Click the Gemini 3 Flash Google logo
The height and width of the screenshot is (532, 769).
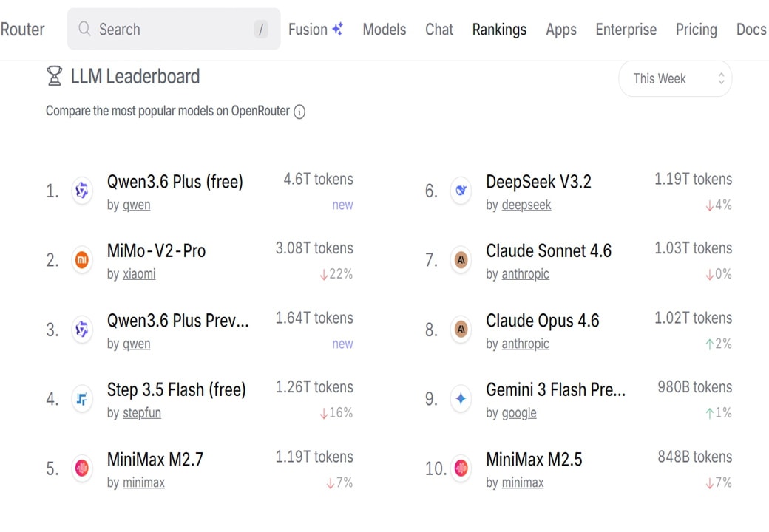(x=461, y=399)
